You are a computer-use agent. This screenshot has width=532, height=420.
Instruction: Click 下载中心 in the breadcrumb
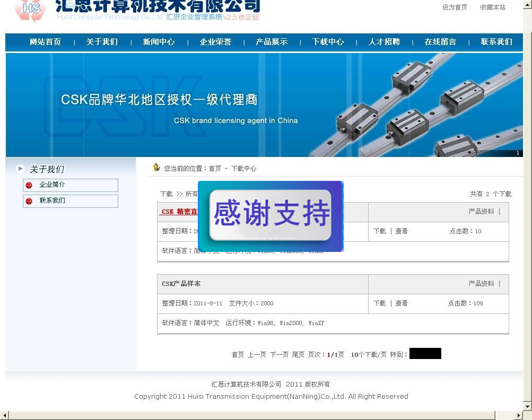pos(243,169)
